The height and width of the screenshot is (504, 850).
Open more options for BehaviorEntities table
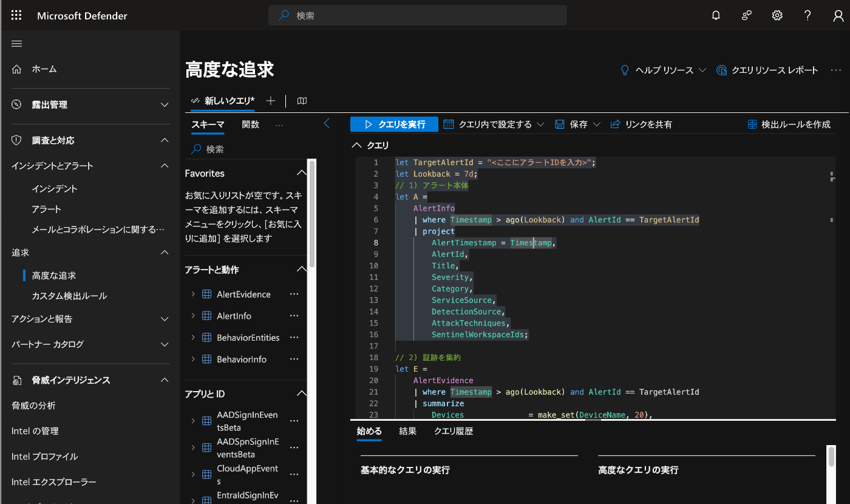click(294, 338)
